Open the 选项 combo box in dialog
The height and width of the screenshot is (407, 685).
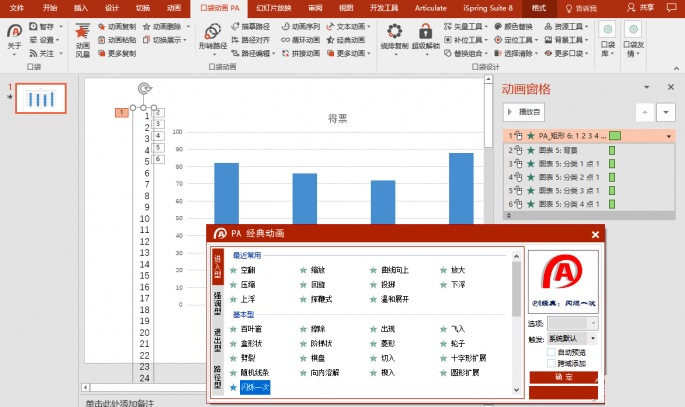pos(572,324)
